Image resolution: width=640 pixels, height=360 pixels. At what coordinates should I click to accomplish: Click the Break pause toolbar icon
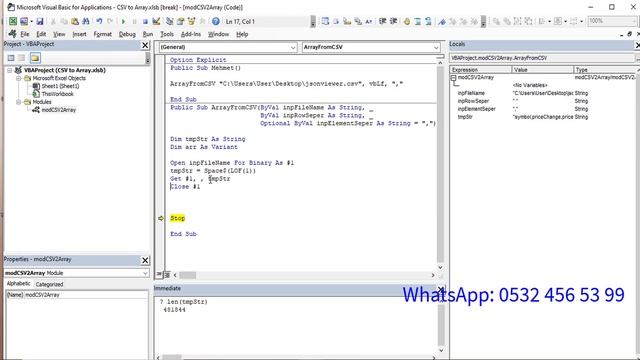tap(134, 21)
